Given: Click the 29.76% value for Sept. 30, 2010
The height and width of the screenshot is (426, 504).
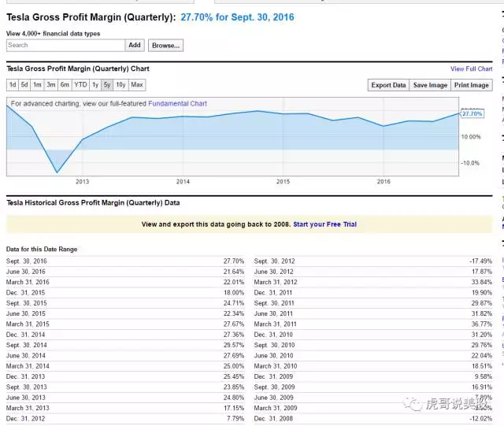Looking at the screenshot, I should (x=482, y=345).
